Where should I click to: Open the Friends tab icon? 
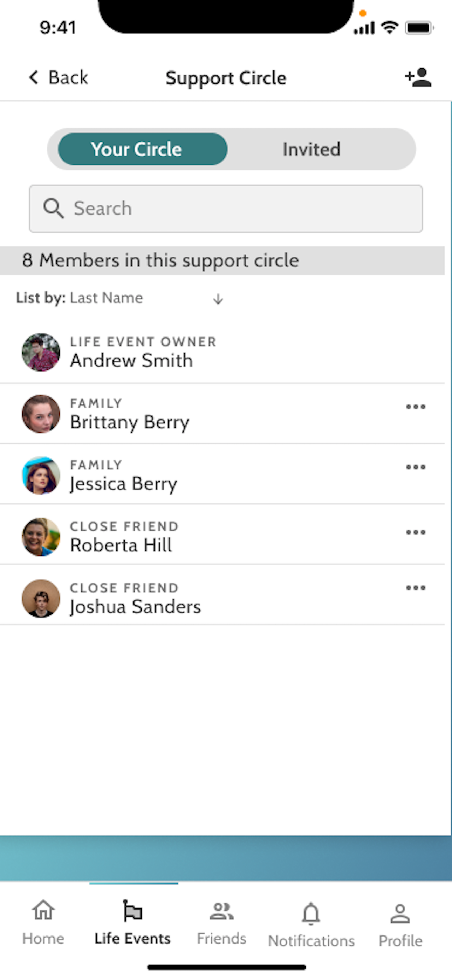click(x=221, y=912)
